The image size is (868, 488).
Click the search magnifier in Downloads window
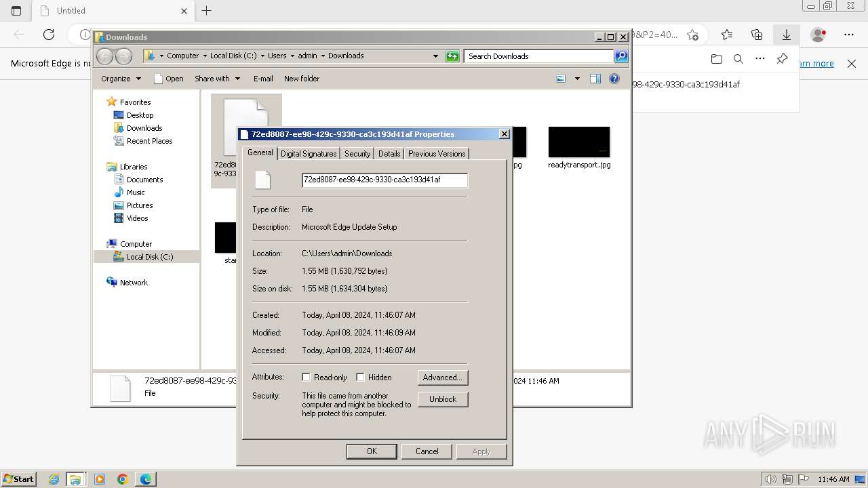(x=620, y=56)
